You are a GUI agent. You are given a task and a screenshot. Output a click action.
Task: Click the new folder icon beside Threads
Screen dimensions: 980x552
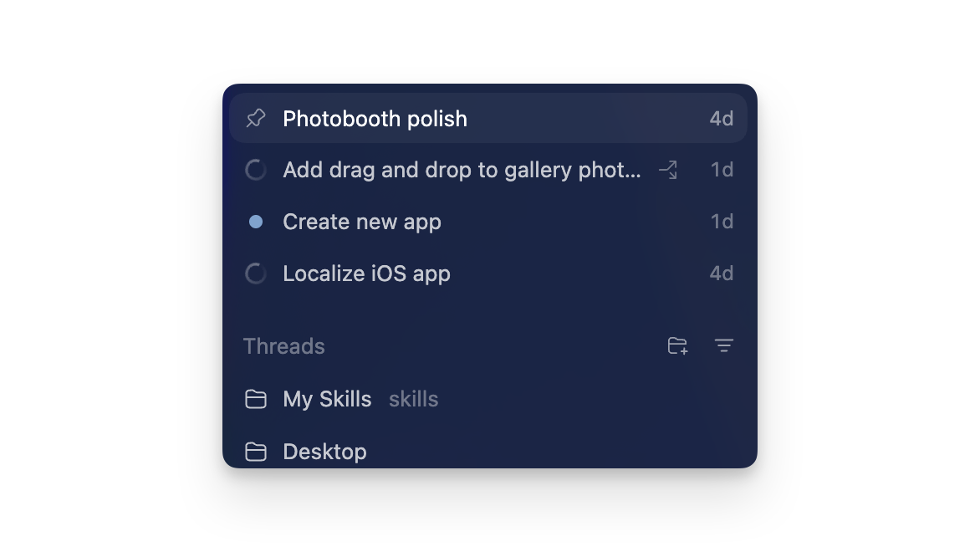click(x=677, y=345)
